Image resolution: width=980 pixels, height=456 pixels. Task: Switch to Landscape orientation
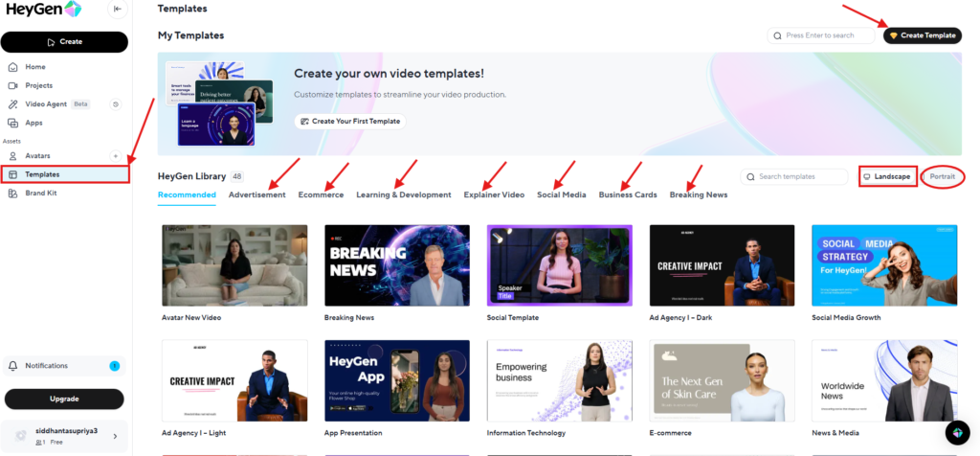888,177
